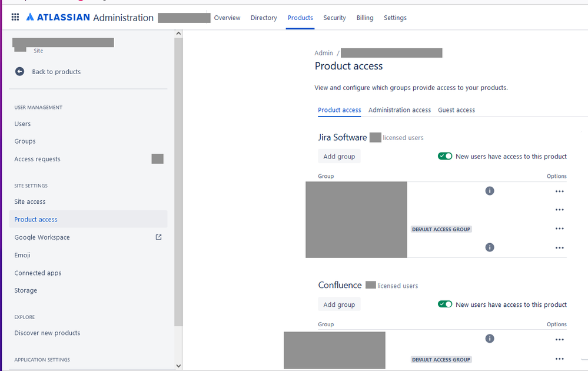Click the Jira Software heading
The height and width of the screenshot is (371, 588).
click(343, 137)
